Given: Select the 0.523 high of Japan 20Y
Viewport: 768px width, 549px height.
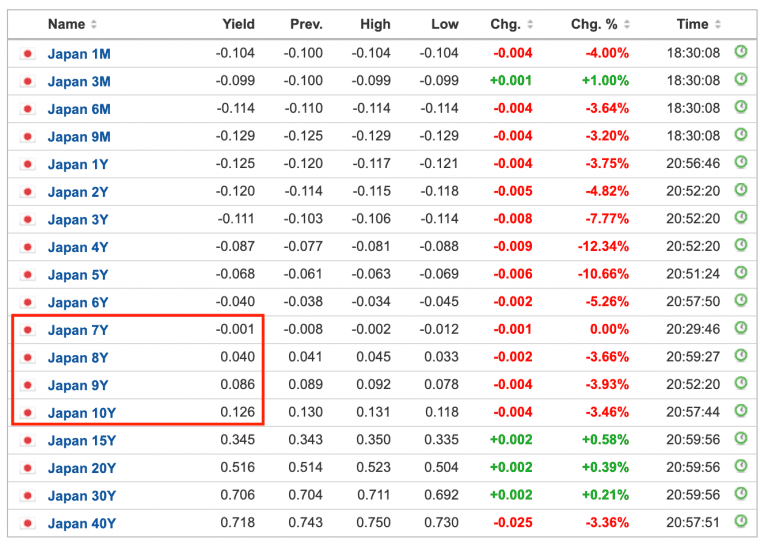Looking at the screenshot, I should [x=373, y=467].
